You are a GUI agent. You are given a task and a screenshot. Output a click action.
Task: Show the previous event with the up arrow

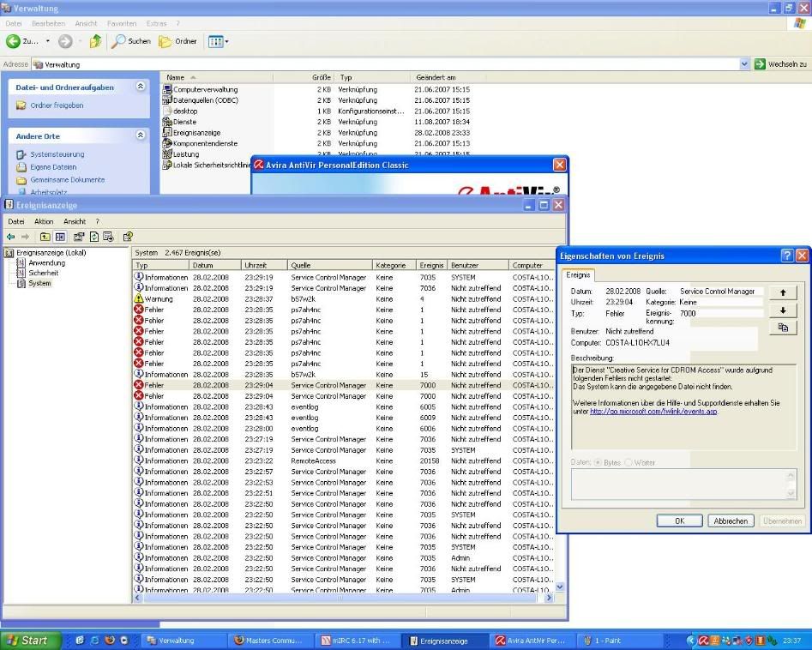(783, 293)
